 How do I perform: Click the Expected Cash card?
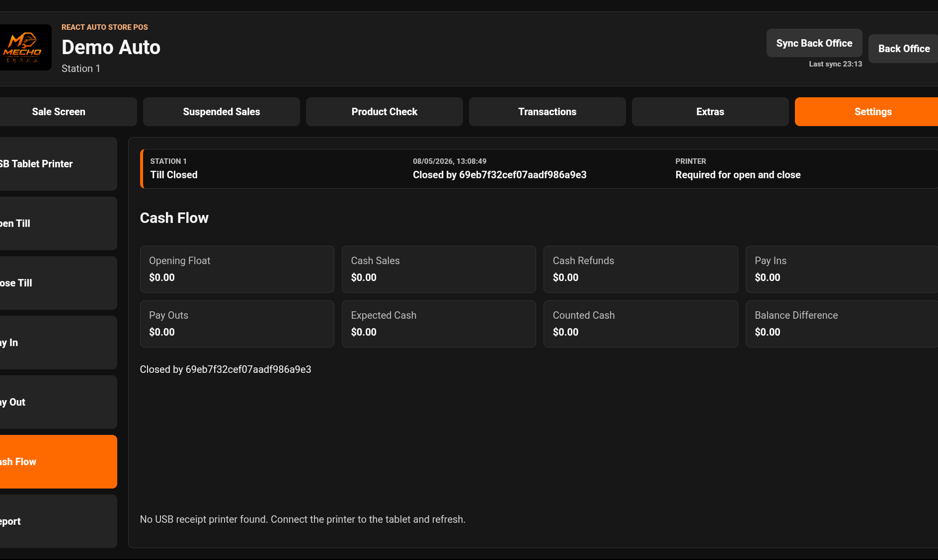[439, 324]
